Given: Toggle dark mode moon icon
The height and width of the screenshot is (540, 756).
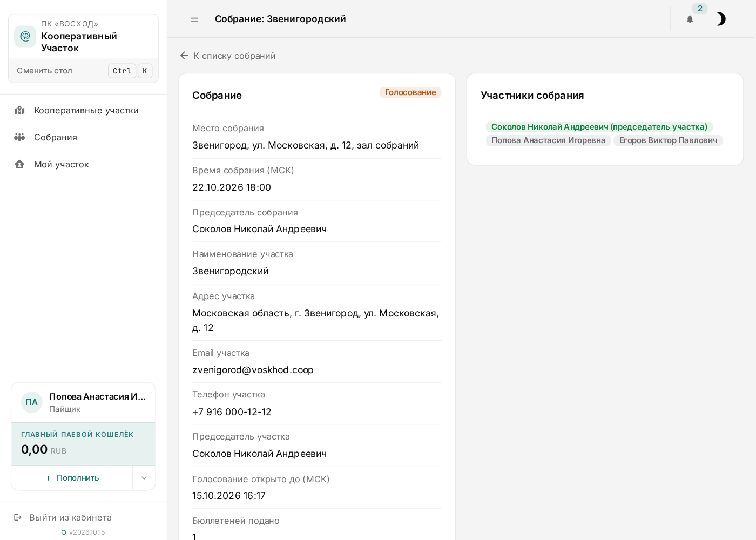Looking at the screenshot, I should 720,19.
